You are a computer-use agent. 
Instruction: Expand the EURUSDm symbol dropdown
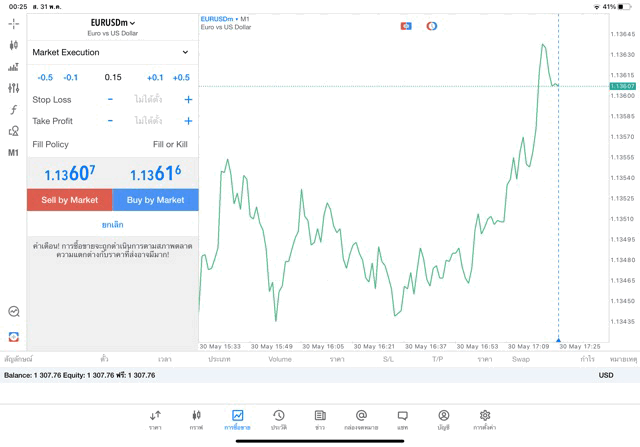113,22
